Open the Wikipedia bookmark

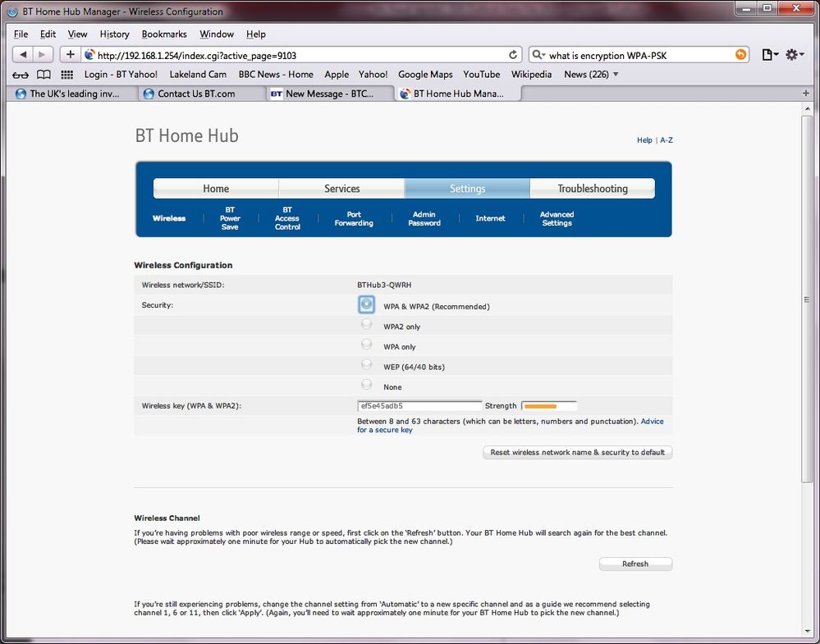531,74
